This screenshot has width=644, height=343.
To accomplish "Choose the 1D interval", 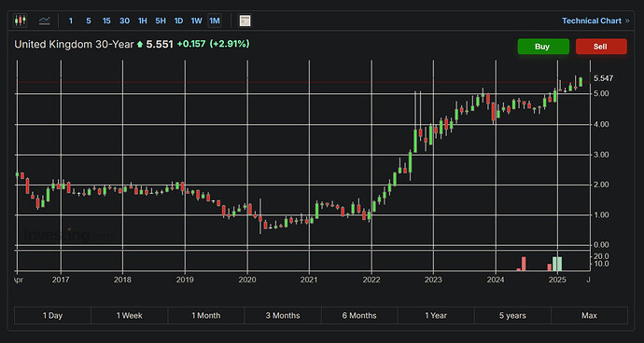I will tap(178, 21).
